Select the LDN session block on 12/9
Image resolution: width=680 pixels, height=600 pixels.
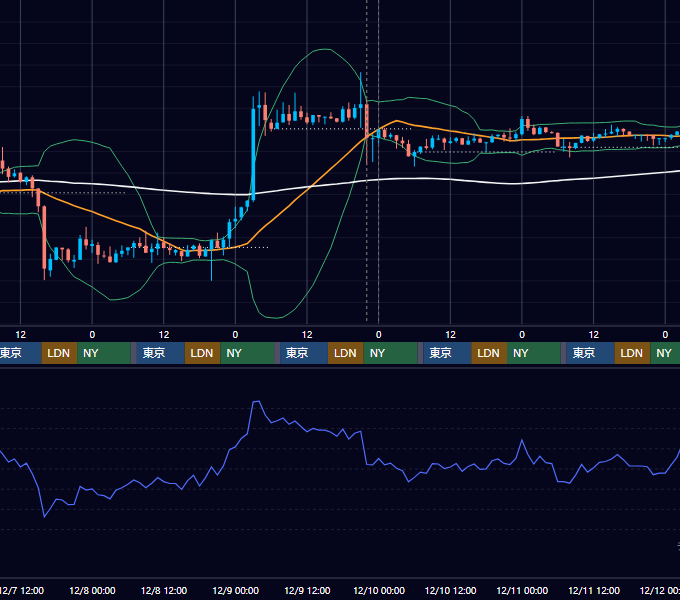tap(346, 353)
